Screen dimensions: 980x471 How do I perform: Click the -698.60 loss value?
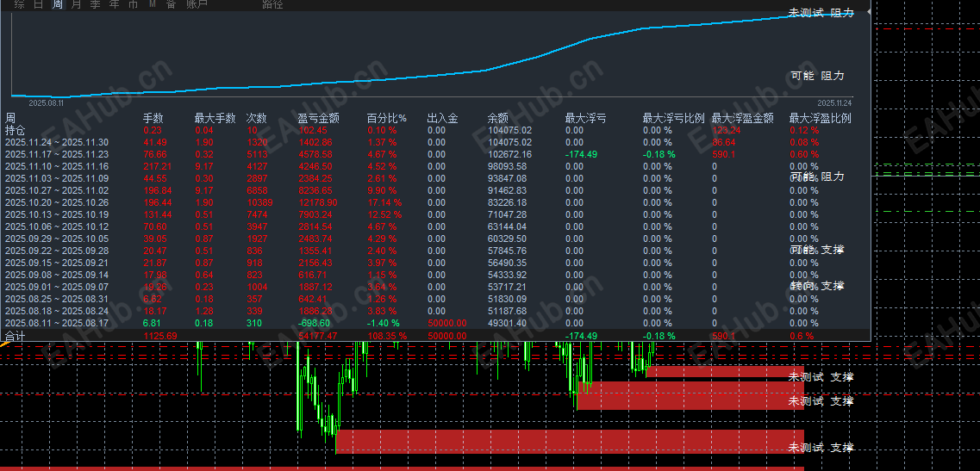[x=314, y=323]
